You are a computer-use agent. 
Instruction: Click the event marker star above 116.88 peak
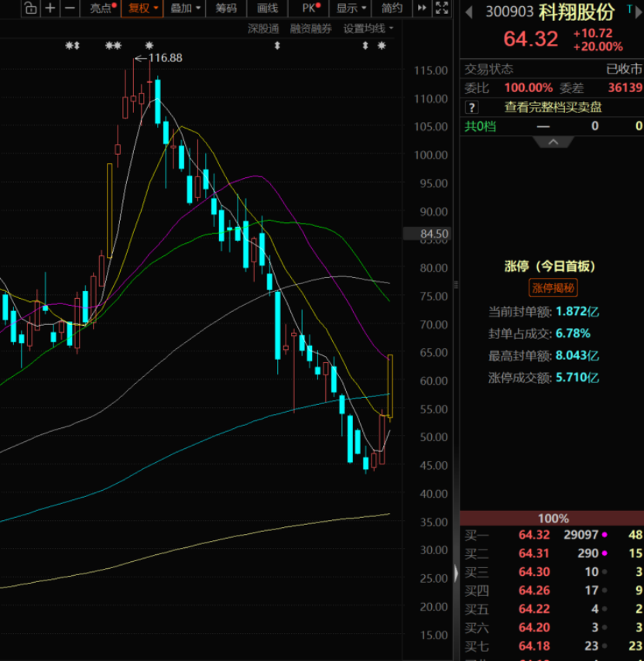click(149, 46)
